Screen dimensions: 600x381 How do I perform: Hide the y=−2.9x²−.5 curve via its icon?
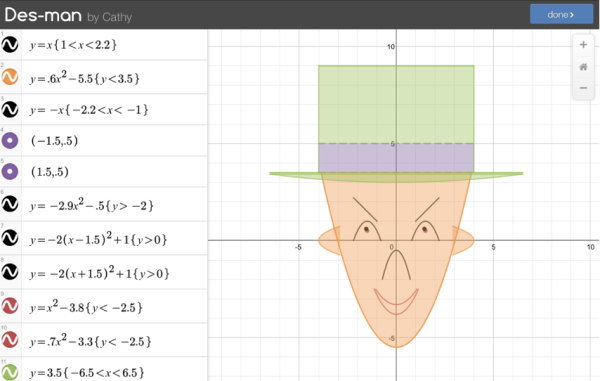(x=10, y=204)
